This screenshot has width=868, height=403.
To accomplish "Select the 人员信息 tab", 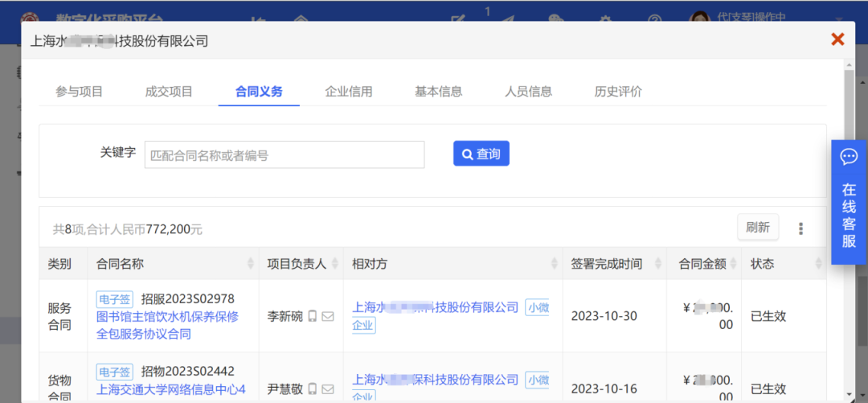I will click(528, 92).
